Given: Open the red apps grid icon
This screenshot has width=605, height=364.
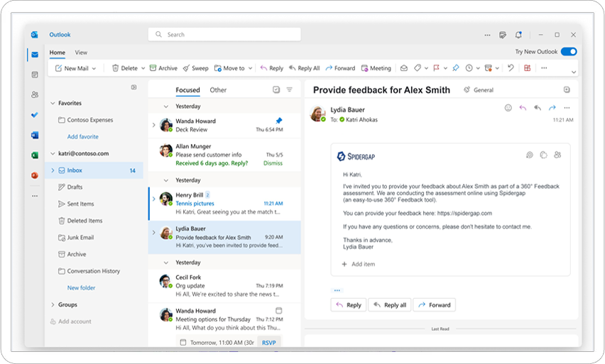Looking at the screenshot, I should tap(528, 68).
